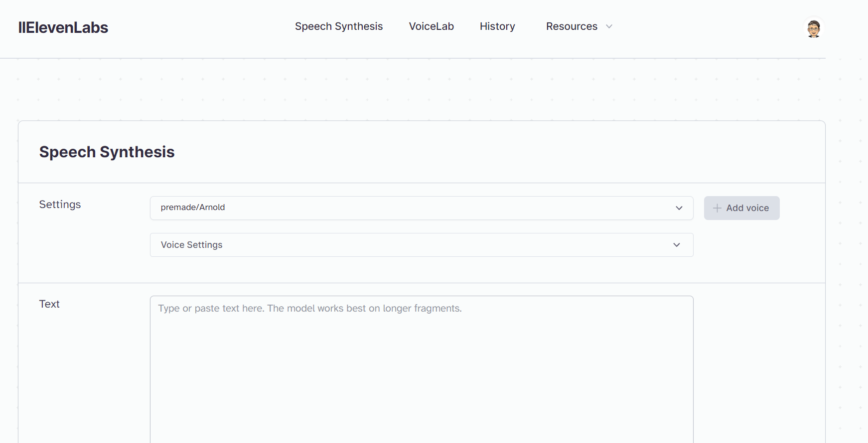Screen dimensions: 868x443
Task: Click the IIElevenLabs logo
Action: click(x=63, y=27)
